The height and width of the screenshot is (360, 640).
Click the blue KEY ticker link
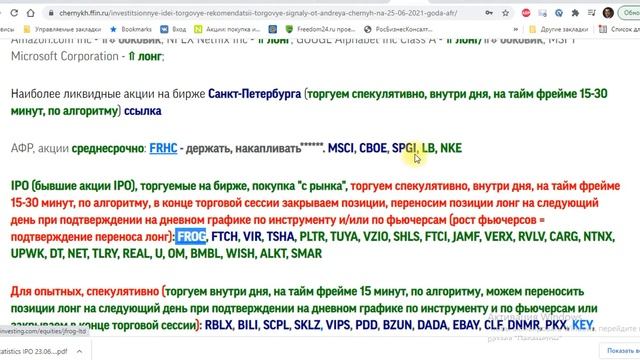pyautogui.click(x=582, y=325)
